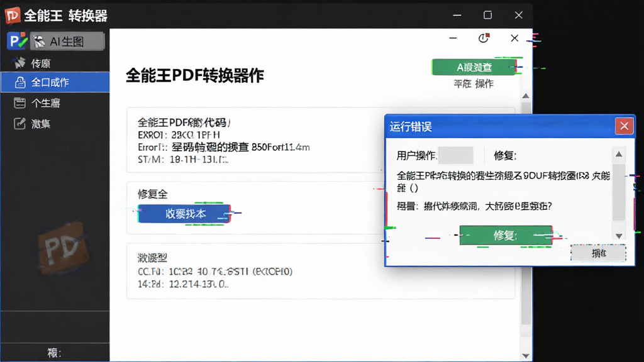The height and width of the screenshot is (362, 644).
Task: Click the blue P checkmark icon in sidebar
Action: pos(17,41)
